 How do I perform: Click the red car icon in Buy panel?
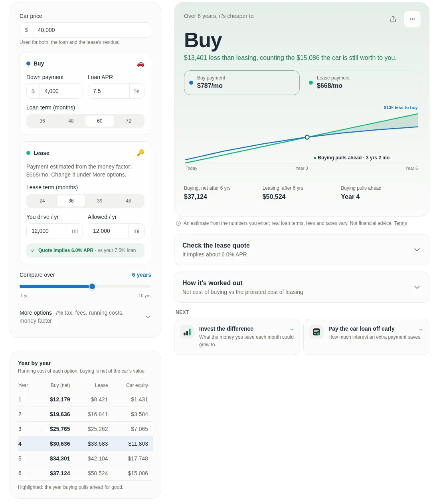(x=140, y=64)
